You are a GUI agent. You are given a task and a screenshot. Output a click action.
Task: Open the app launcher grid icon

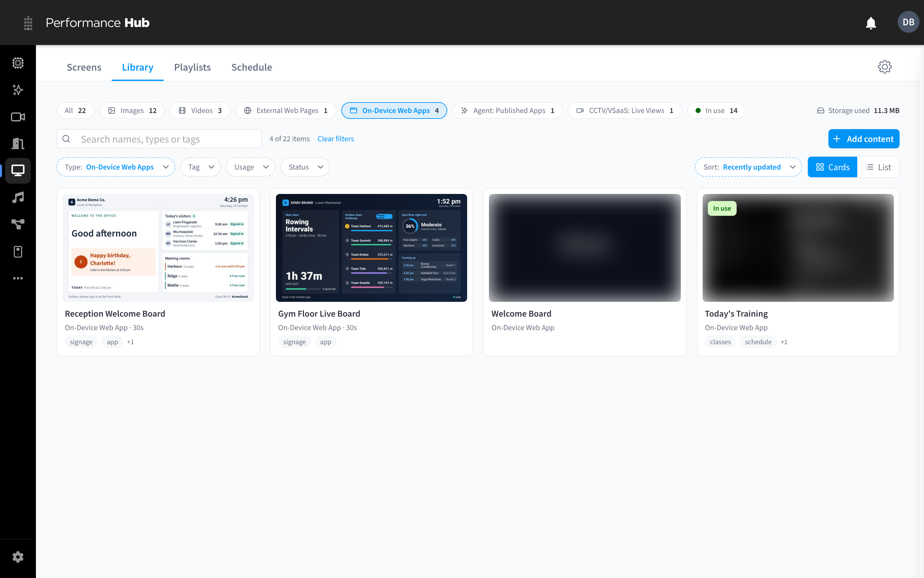click(28, 23)
